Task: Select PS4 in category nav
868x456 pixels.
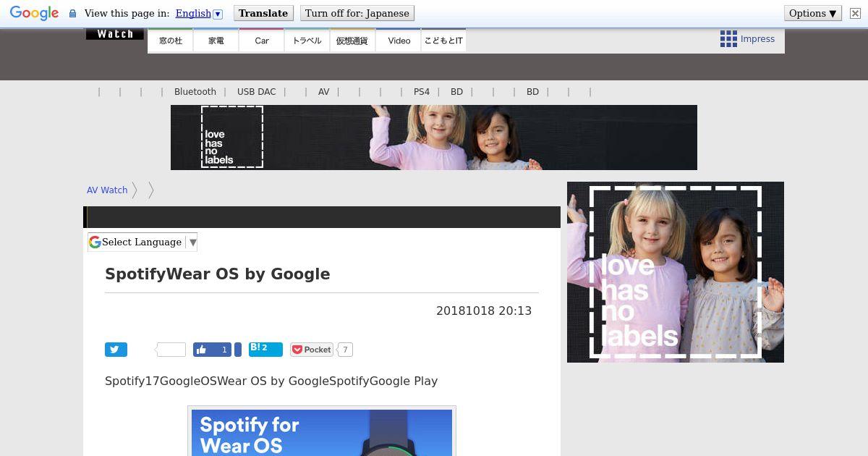Action: coord(422,92)
